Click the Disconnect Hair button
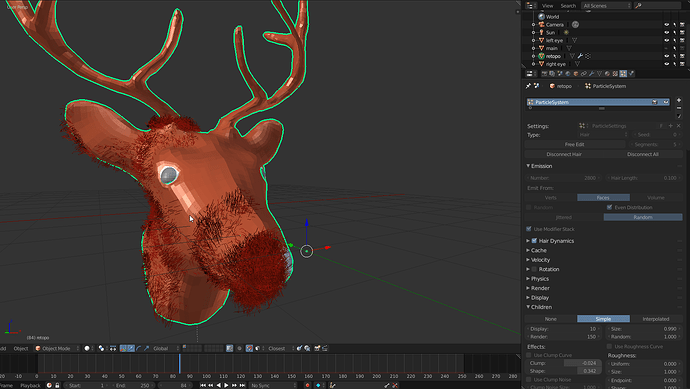The height and width of the screenshot is (389, 690). [564, 154]
